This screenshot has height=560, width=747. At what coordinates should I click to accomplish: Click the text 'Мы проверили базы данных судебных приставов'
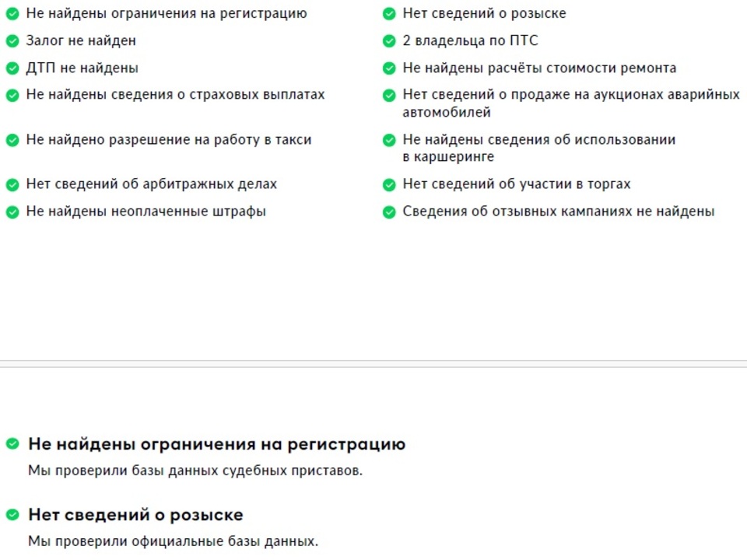click(x=195, y=471)
